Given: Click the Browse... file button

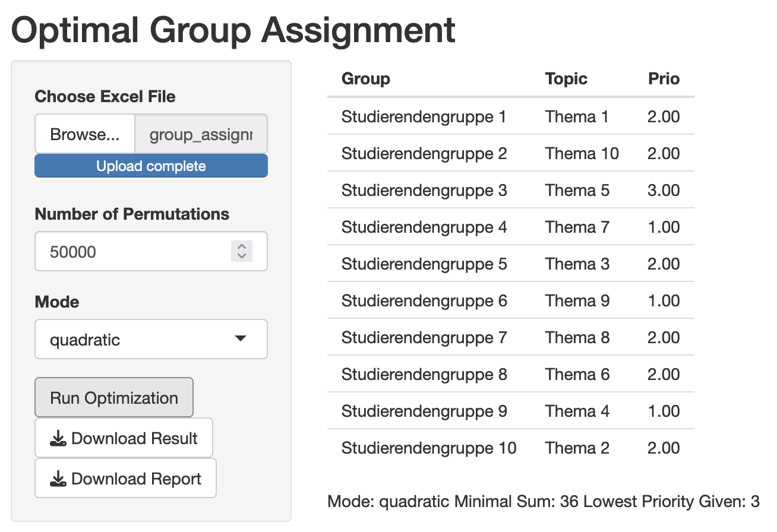Looking at the screenshot, I should tap(85, 134).
